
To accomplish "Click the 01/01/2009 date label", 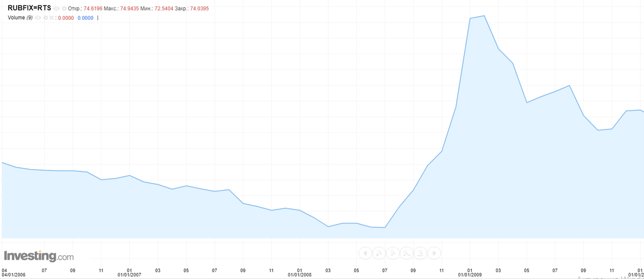I will point(470,275).
